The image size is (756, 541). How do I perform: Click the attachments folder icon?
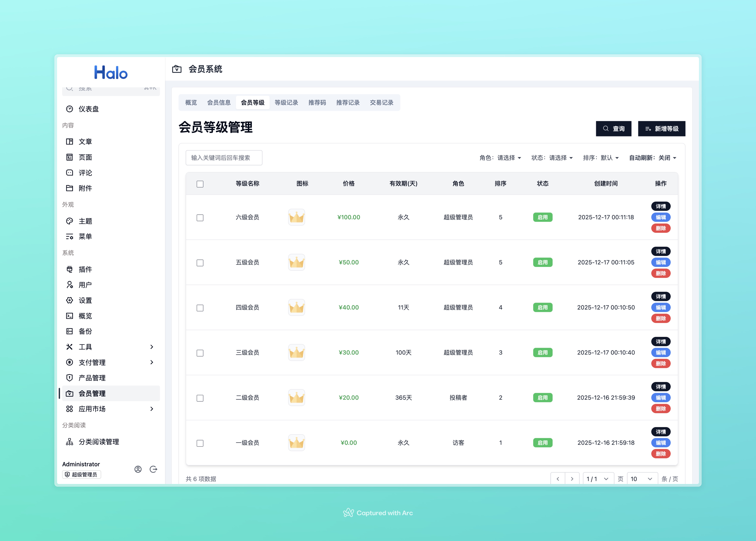coord(69,188)
